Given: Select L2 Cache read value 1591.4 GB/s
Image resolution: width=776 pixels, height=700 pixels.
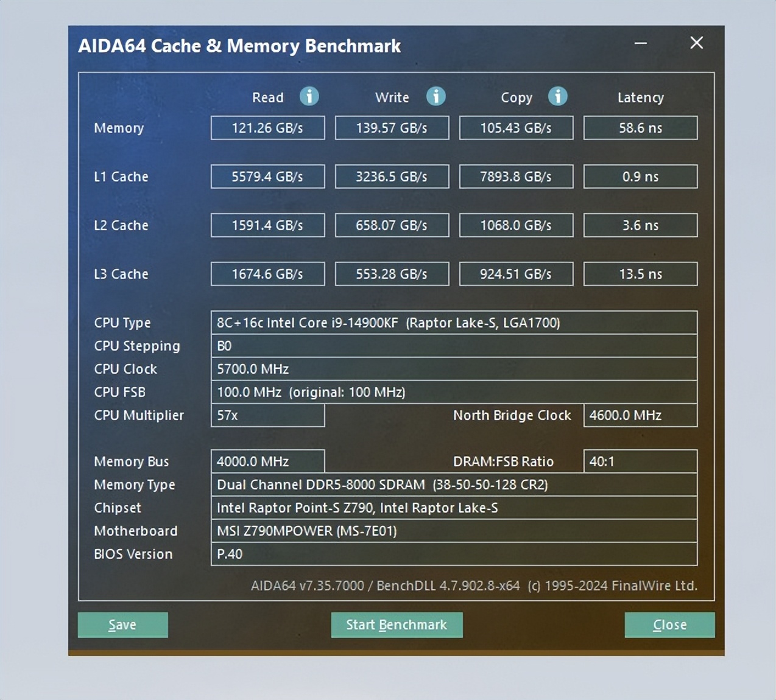Looking at the screenshot, I should tap(267, 225).
